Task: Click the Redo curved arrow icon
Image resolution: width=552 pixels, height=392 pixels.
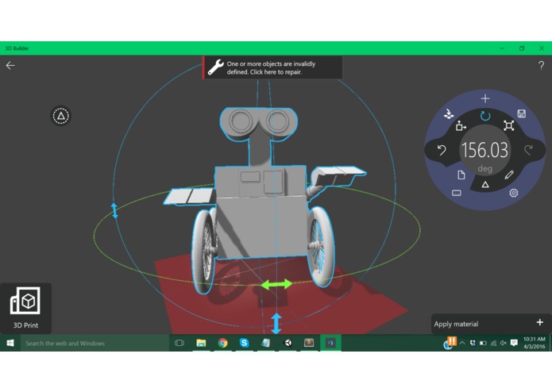Action: [528, 150]
